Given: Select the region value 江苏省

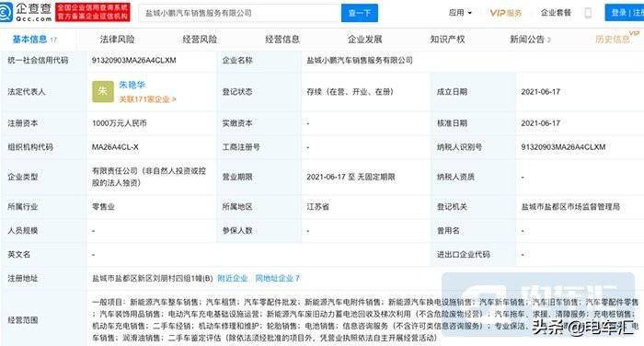Looking at the screenshot, I should coord(317,207).
